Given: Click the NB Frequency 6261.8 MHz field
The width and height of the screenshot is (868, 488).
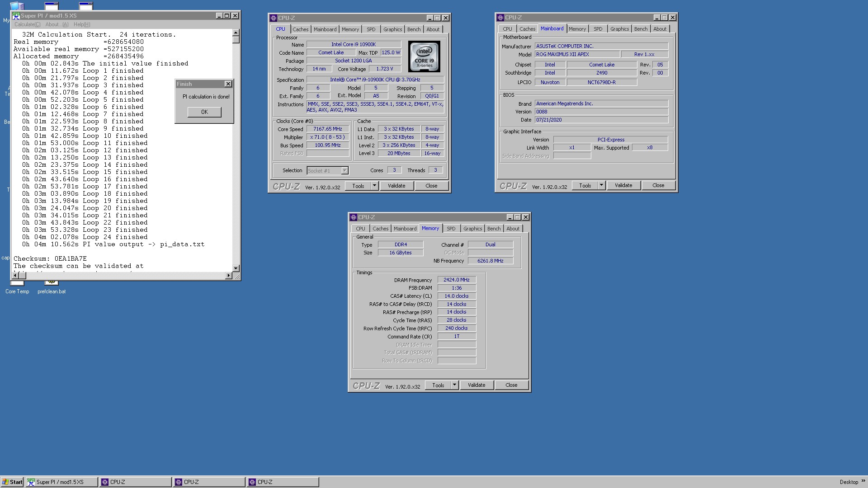Looking at the screenshot, I should click(491, 261).
